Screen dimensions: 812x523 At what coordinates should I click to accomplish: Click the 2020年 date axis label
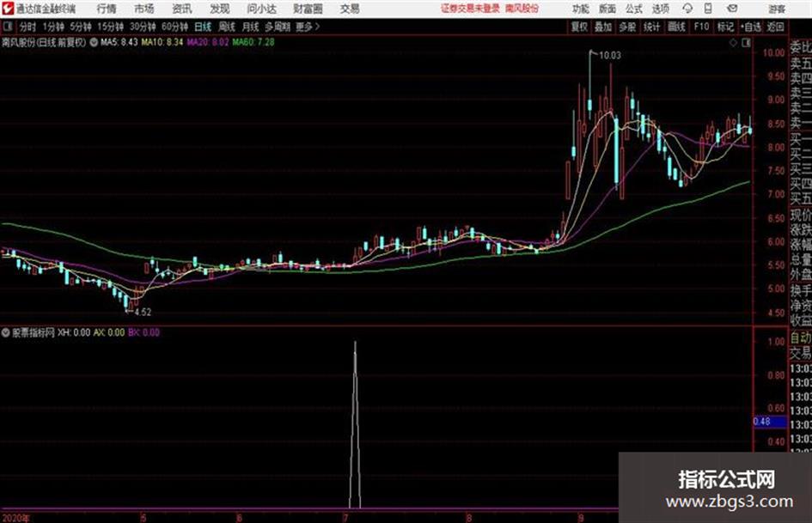point(16,517)
